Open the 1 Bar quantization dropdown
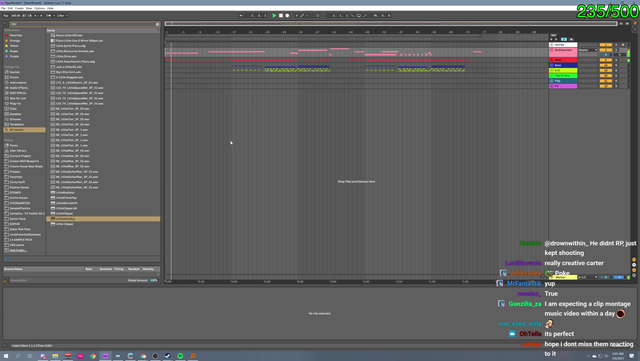 pos(62,16)
